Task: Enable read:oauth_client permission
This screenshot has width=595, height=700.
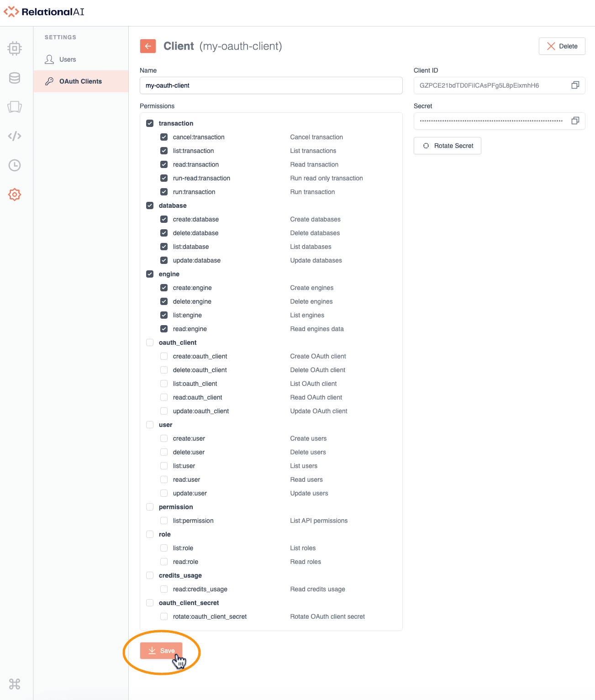Action: 164,397
